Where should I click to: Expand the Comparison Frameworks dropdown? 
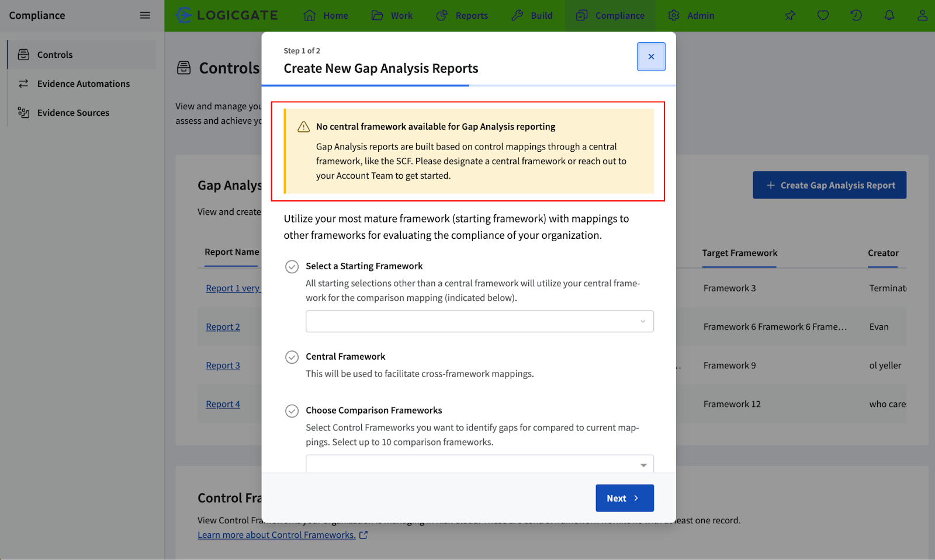pyautogui.click(x=479, y=464)
